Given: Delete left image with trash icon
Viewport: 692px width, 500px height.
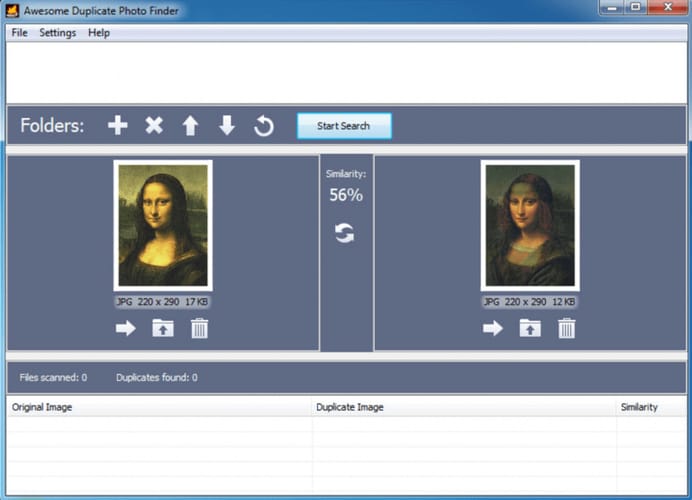Looking at the screenshot, I should point(200,328).
